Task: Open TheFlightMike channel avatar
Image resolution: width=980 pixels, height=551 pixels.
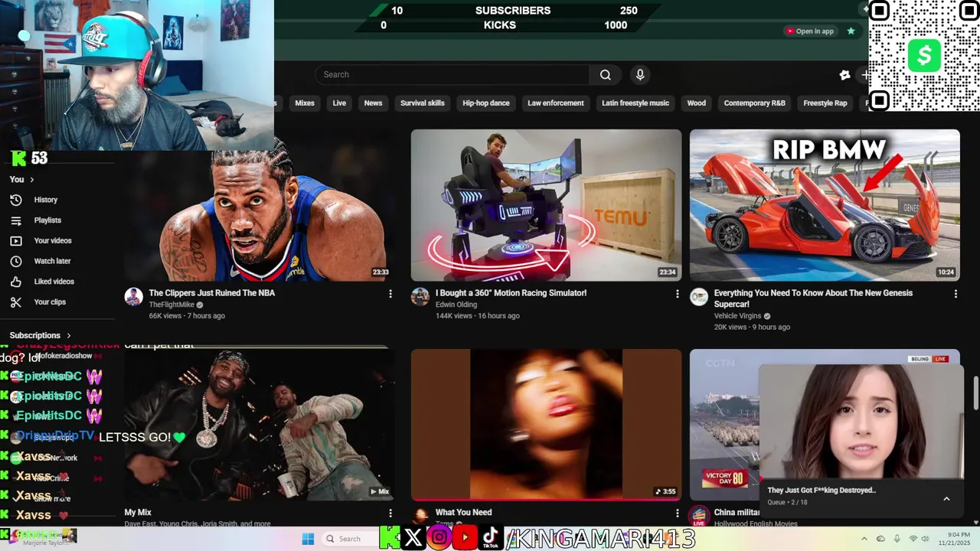Action: 134,297
